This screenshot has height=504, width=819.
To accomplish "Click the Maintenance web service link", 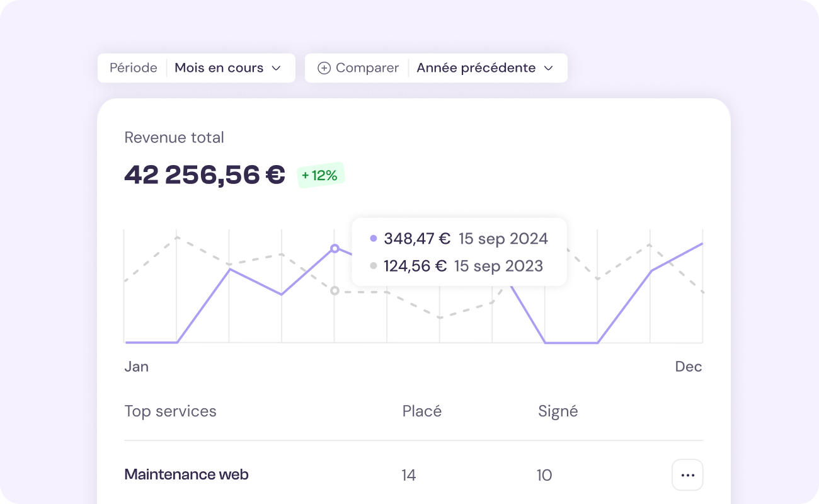I will 186,474.
